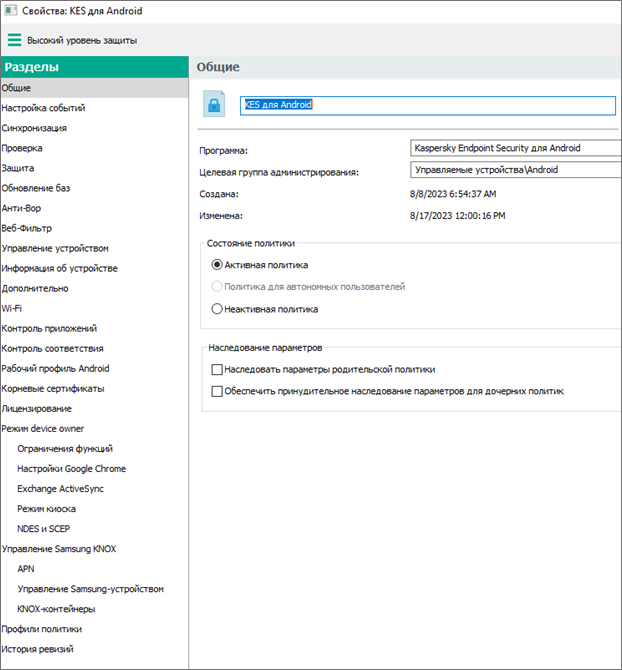
Task: Click the Разделы sidebar header
Action: (94, 67)
